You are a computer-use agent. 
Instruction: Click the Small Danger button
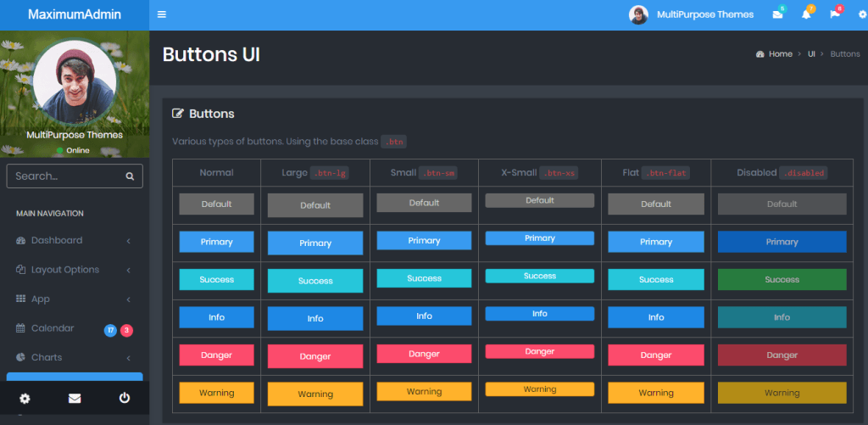point(424,354)
